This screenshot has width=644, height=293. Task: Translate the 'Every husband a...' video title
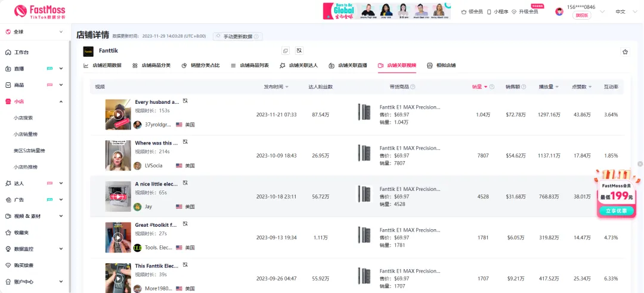[x=185, y=101]
